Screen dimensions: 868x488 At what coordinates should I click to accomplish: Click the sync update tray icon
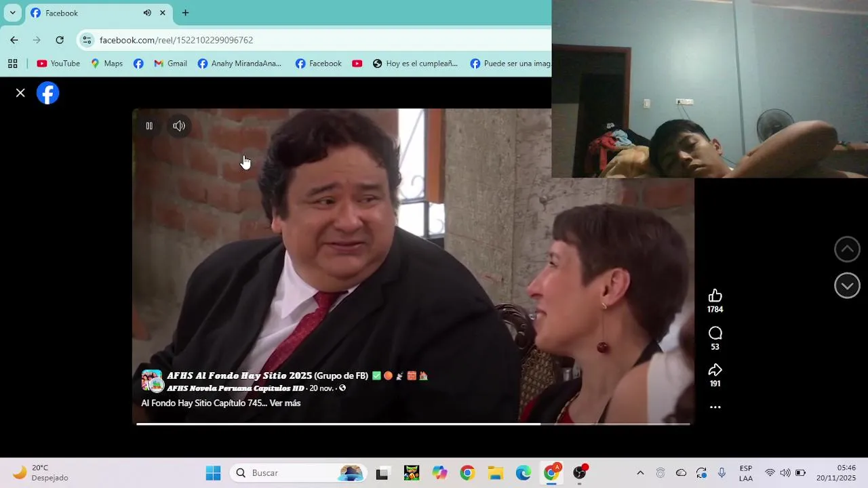pyautogui.click(x=701, y=472)
